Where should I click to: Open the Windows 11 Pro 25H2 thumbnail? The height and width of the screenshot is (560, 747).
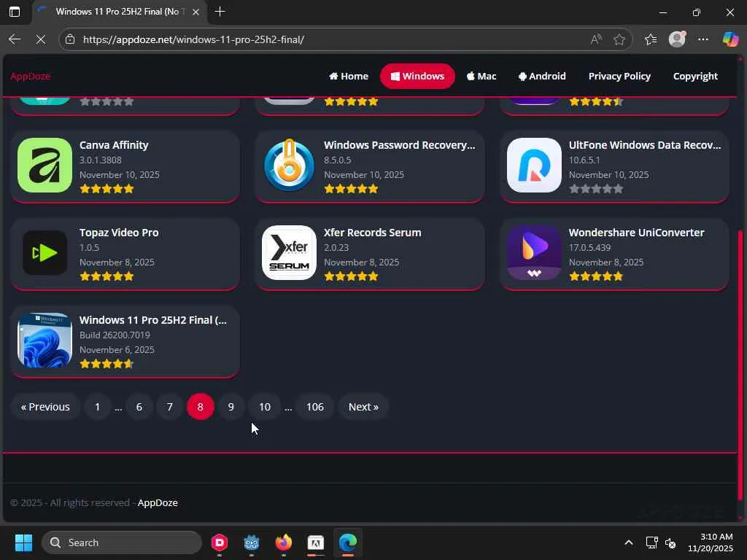tap(44, 340)
